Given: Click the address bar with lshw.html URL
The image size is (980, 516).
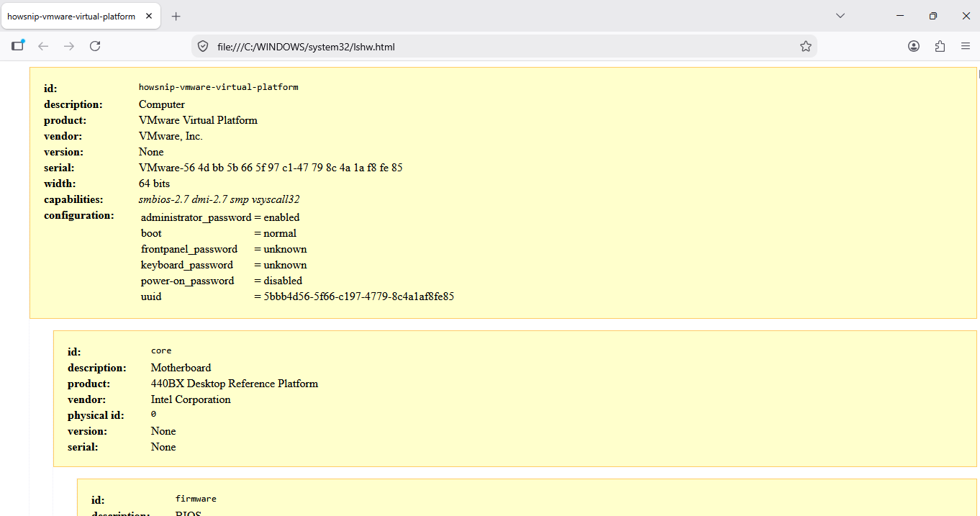Looking at the screenshot, I should pos(504,47).
